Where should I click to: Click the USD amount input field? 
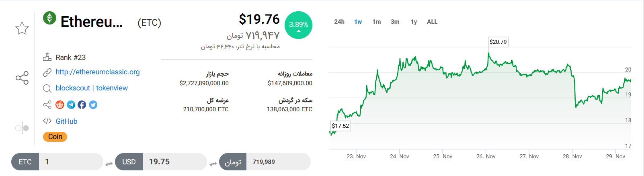pyautogui.click(x=174, y=162)
